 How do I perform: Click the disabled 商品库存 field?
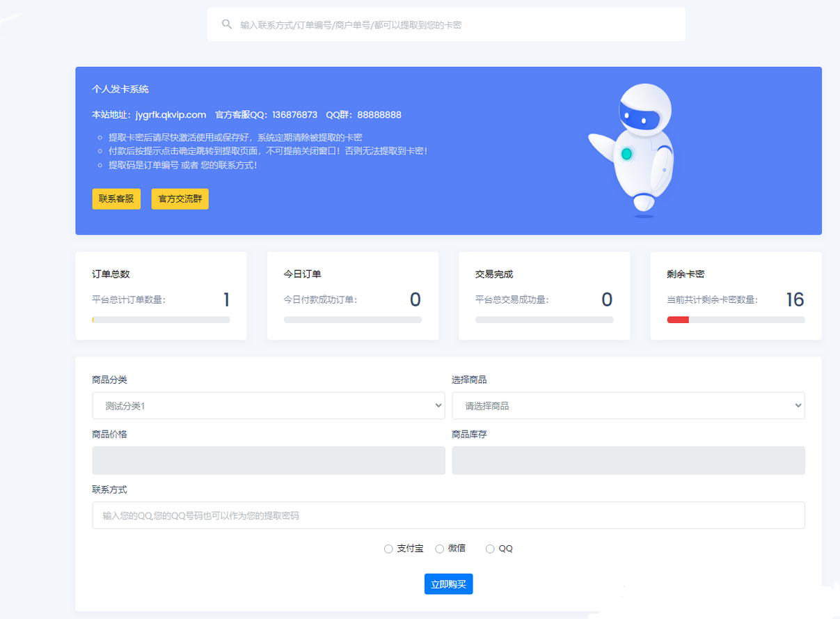point(628,460)
